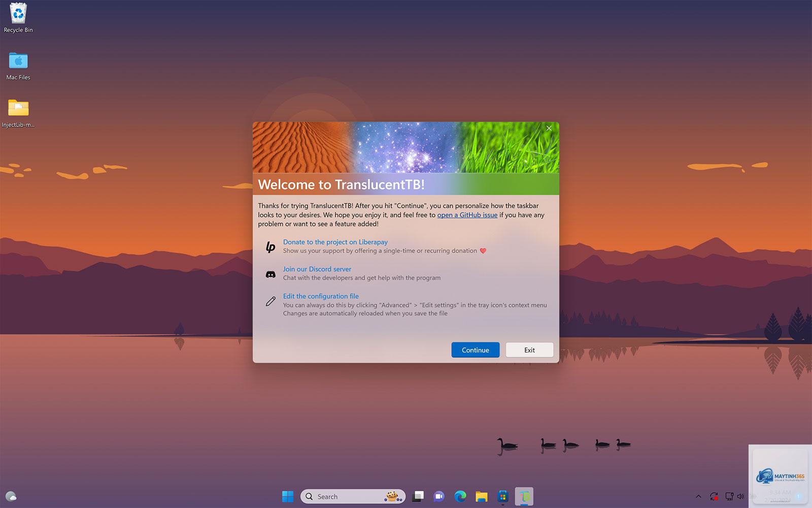This screenshot has width=812, height=508.
Task: Click the taskbar Search box
Action: click(x=353, y=496)
